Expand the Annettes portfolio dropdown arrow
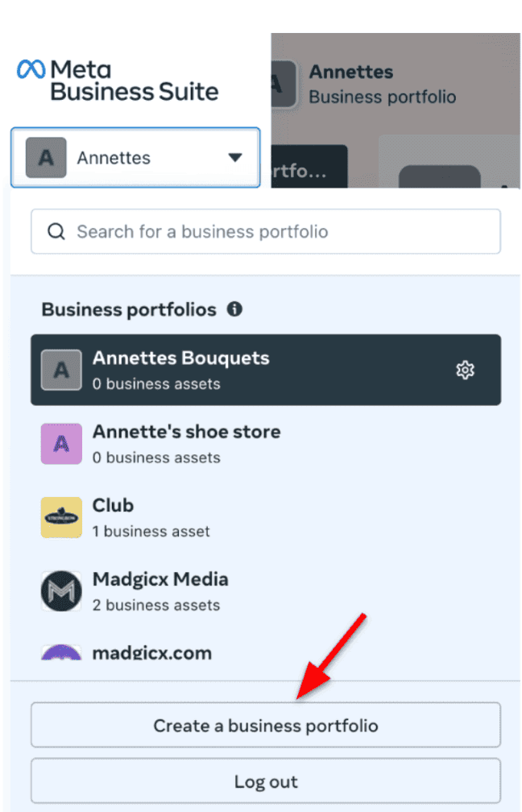Viewport: 522px width, 812px height. point(234,158)
